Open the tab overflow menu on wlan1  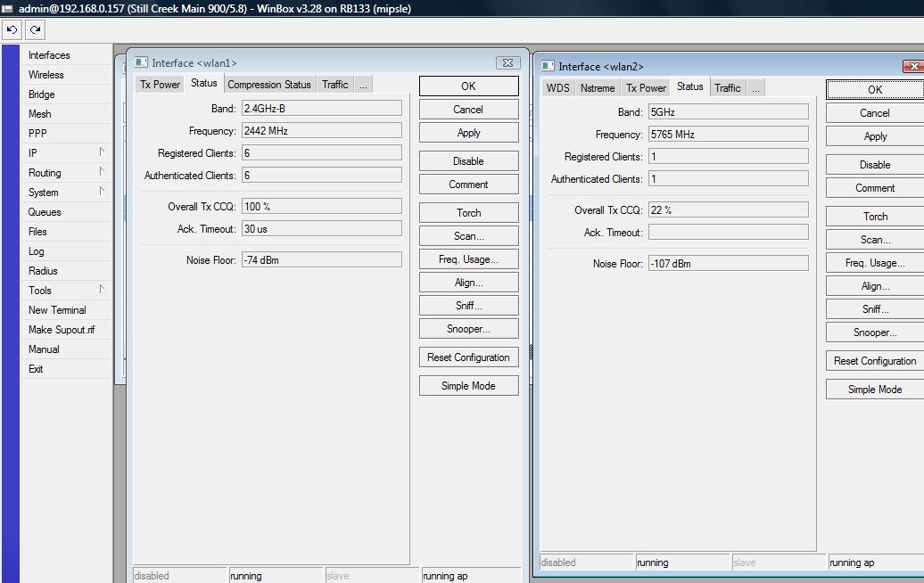point(362,84)
